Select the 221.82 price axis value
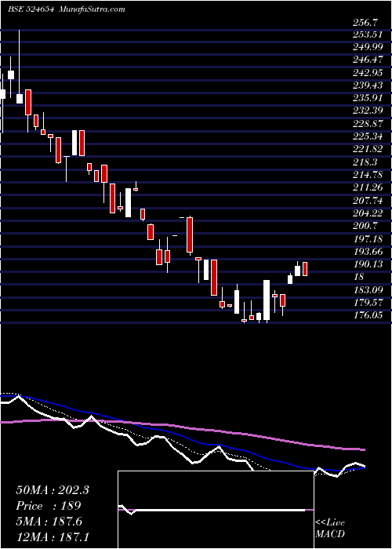 click(x=368, y=149)
